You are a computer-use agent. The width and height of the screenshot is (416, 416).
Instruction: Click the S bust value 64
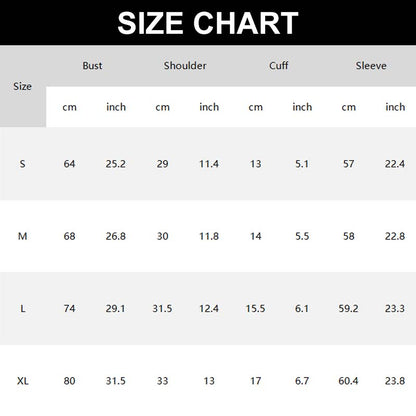tap(69, 164)
